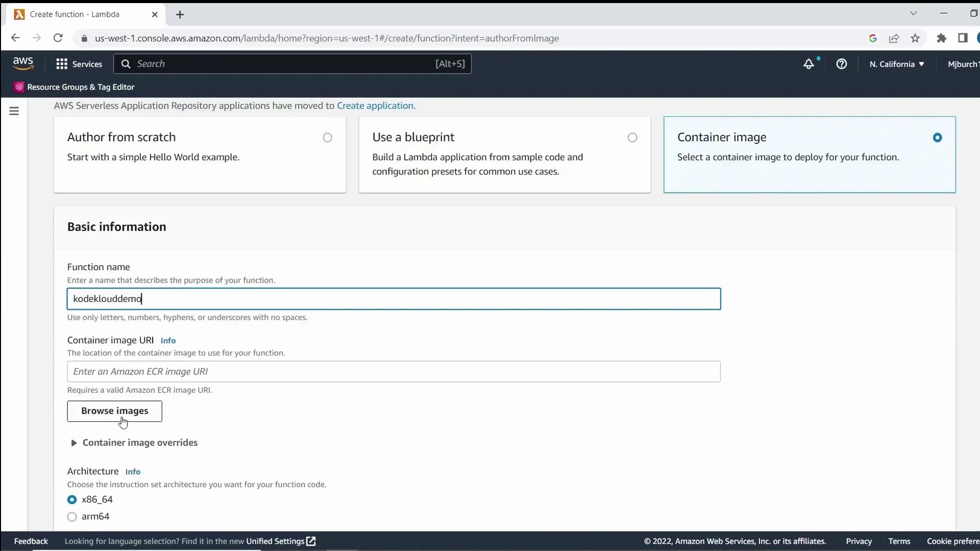Open the N. California region dropdown
Image resolution: width=980 pixels, height=551 pixels.
click(x=897, y=64)
